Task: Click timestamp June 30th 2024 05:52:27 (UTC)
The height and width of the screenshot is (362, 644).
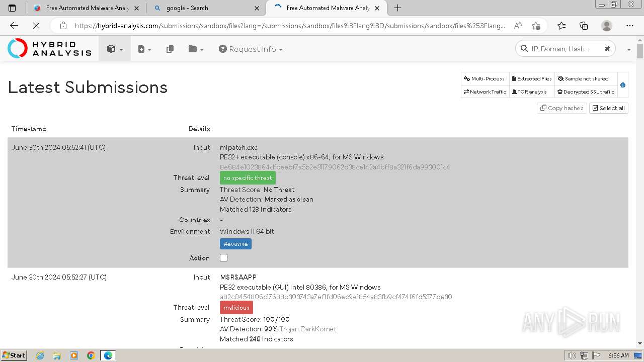Action: point(59,277)
